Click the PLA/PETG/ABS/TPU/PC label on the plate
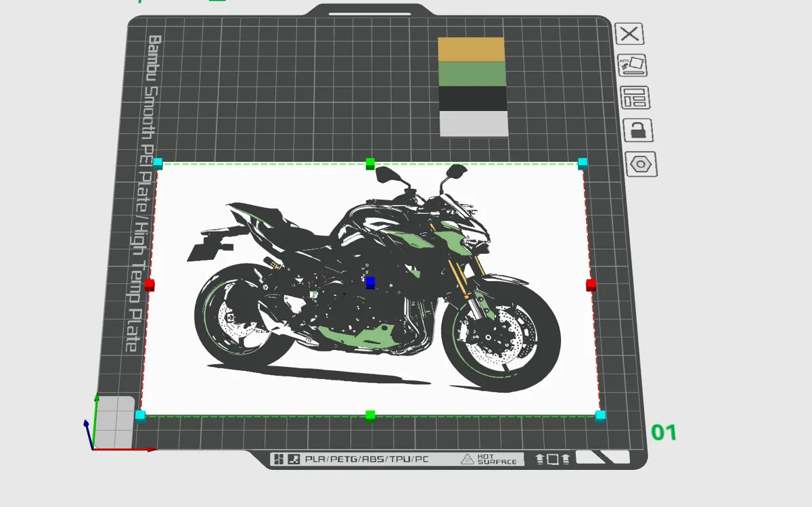 click(x=367, y=459)
